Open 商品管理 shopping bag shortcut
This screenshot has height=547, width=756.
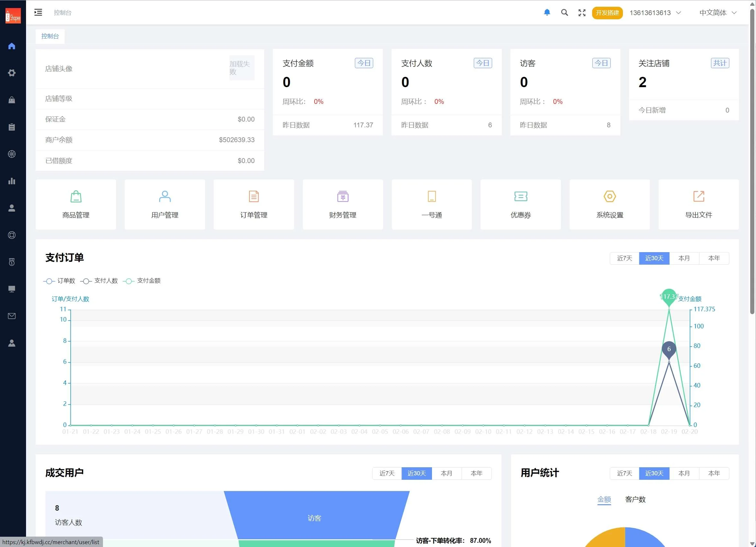[x=76, y=196]
